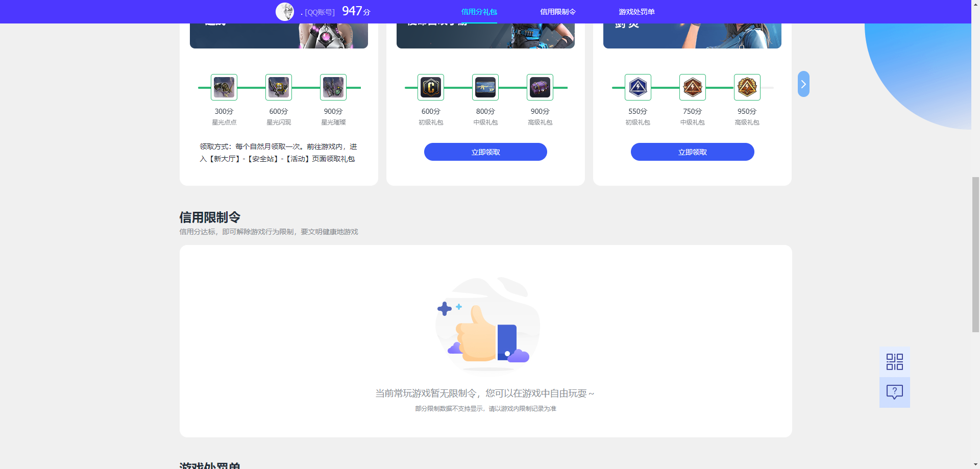The image size is (980, 469).
Task: Click 立即领取 on the 剑灵 card
Action: [x=692, y=152]
